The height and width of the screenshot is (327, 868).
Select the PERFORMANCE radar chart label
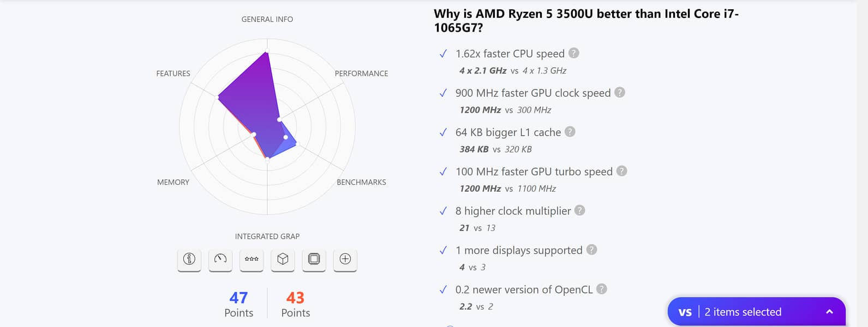coord(361,74)
